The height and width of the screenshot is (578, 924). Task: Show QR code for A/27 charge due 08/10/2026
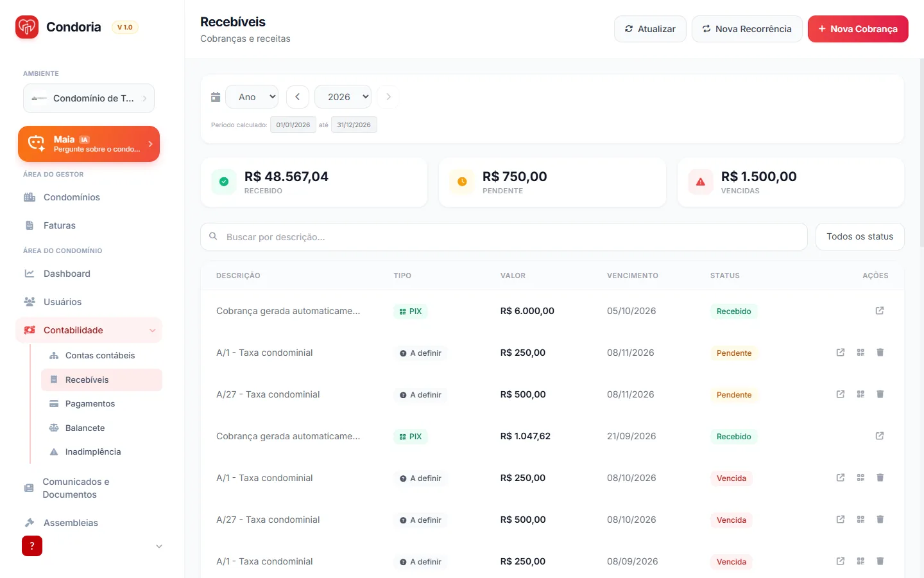(x=860, y=520)
